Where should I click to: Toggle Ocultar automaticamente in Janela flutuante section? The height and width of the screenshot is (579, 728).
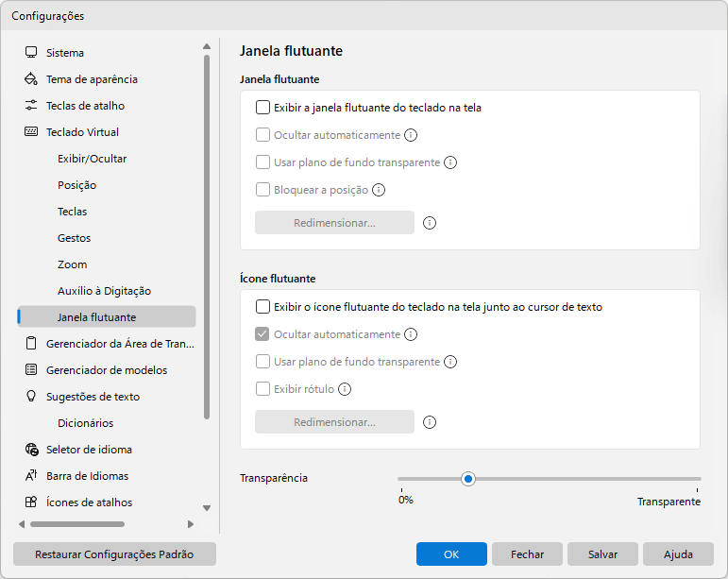(x=262, y=135)
